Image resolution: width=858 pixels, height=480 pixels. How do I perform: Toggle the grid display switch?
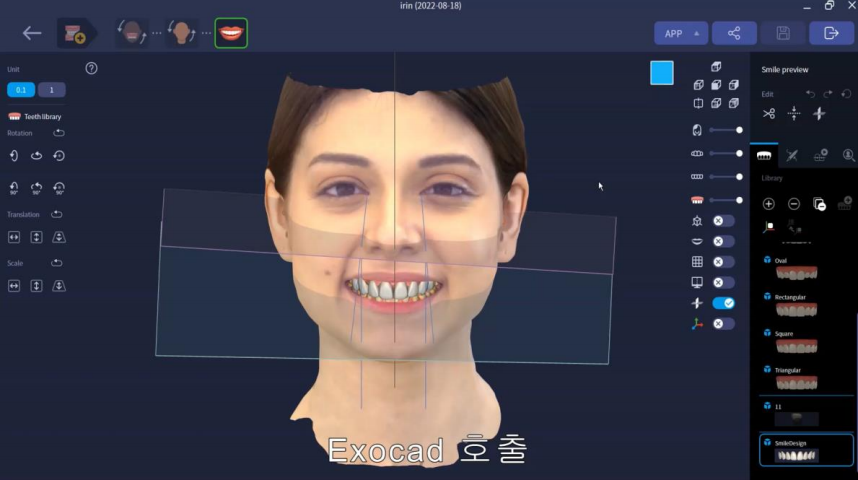pos(723,262)
